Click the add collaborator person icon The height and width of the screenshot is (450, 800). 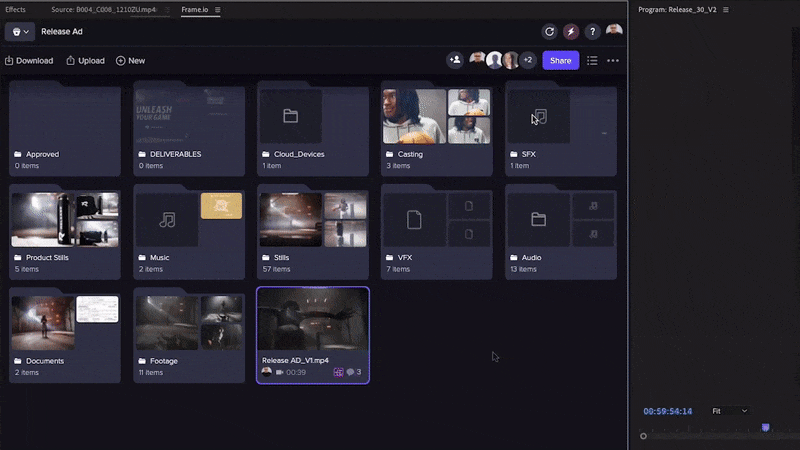(x=455, y=60)
